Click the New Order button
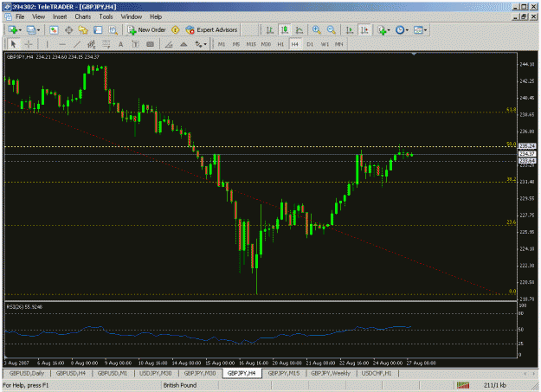 [x=148, y=30]
